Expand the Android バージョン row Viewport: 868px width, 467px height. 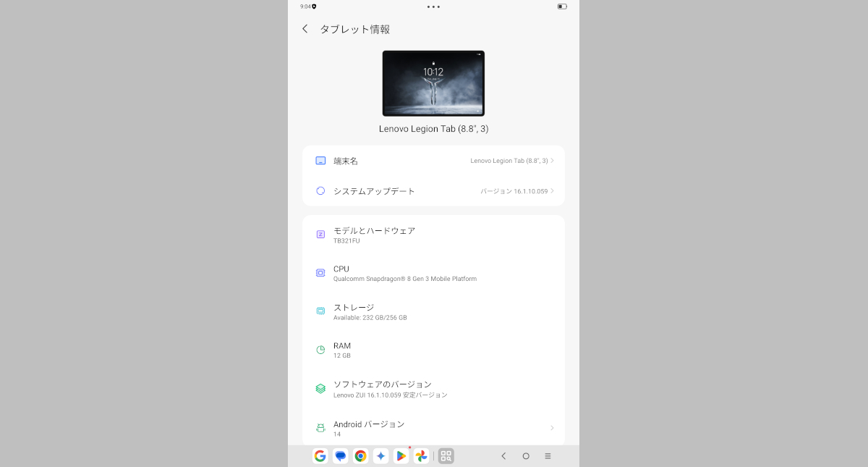point(552,428)
